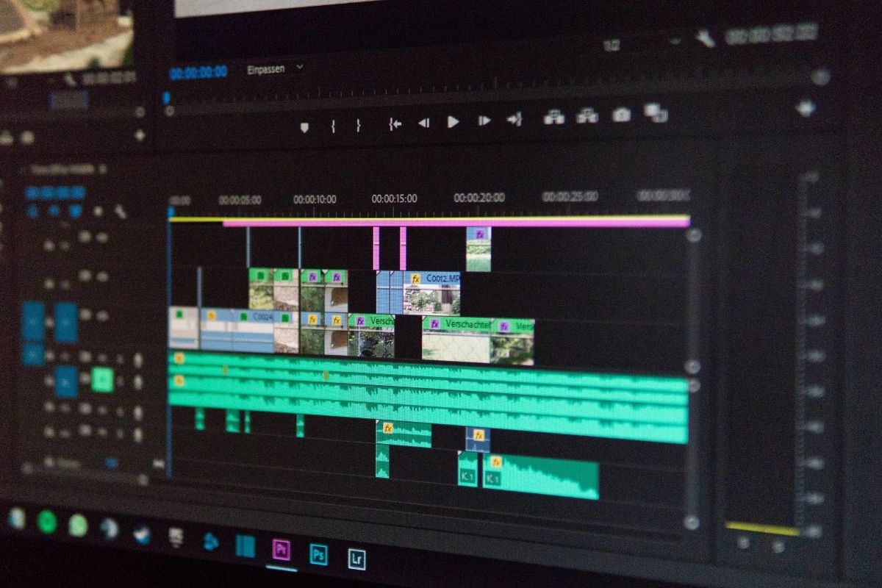Select the Mark Out bracket icon

359,124
